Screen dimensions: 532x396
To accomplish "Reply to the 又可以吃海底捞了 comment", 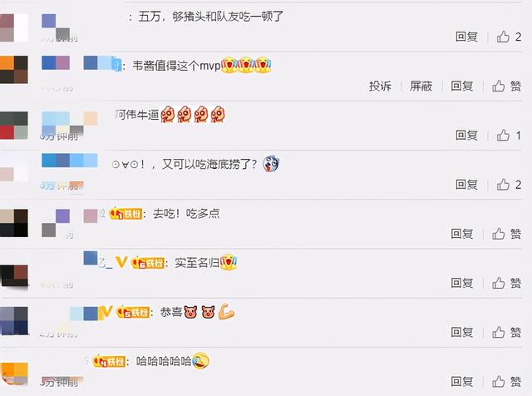I will click(466, 185).
